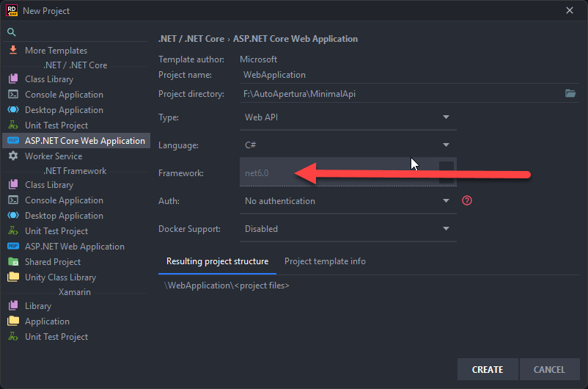Click .NET Framework Desktop Application icon
588x389 pixels.
coord(13,215)
